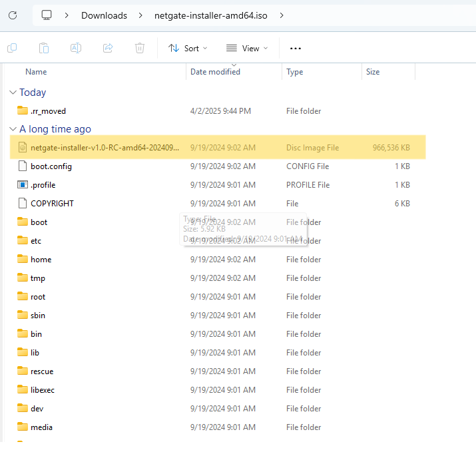Click the boot folder icon
Screen dimensions: 476x452
click(23, 222)
